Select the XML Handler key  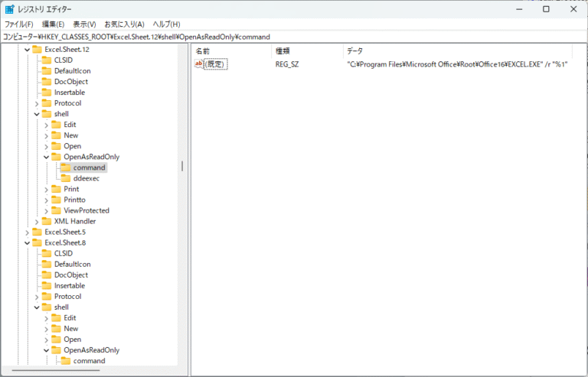pos(75,221)
